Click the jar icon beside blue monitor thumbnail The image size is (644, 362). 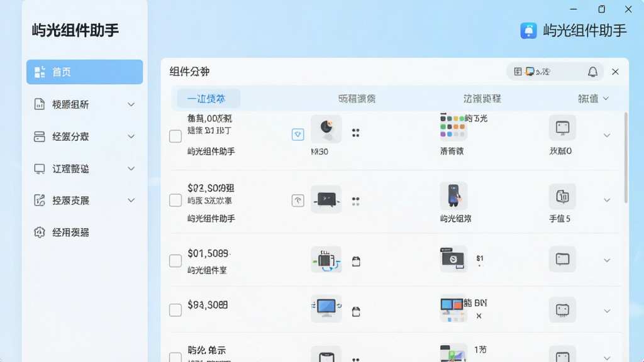356,312
